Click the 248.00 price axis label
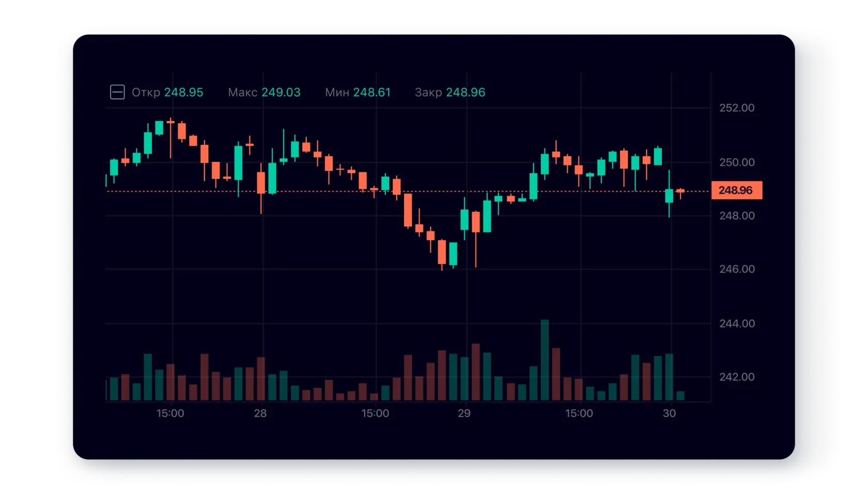This screenshot has width=868, height=494. 737,216
